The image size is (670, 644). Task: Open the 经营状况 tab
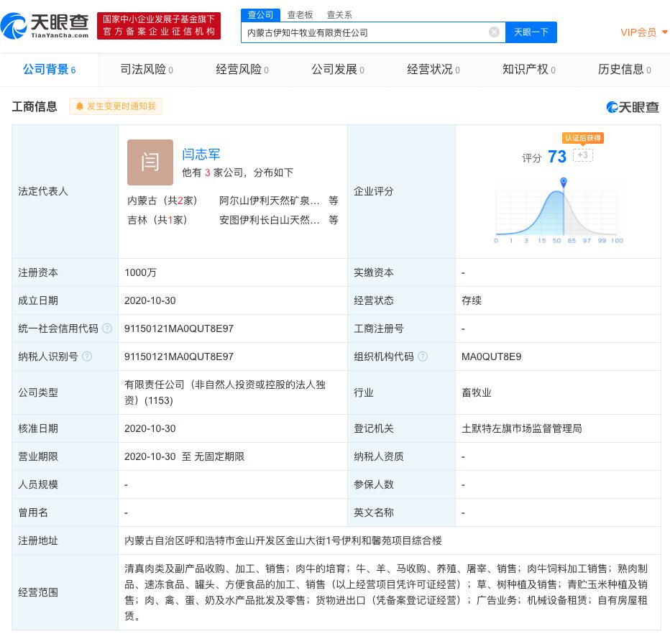(x=433, y=69)
